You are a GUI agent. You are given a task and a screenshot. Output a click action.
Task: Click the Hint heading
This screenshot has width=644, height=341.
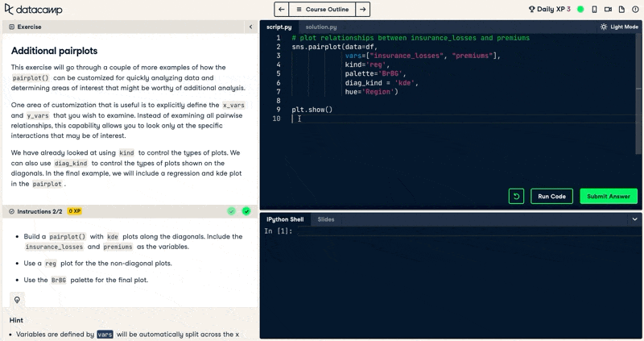(16, 320)
